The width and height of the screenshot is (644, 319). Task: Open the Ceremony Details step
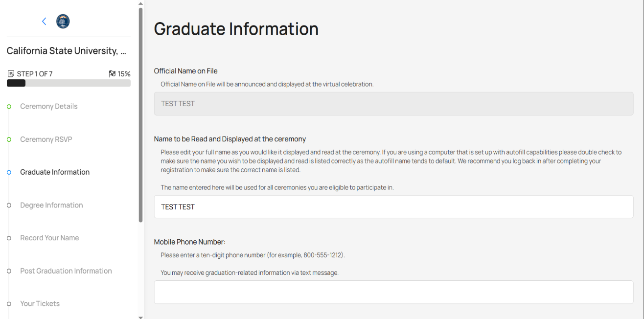coord(48,106)
